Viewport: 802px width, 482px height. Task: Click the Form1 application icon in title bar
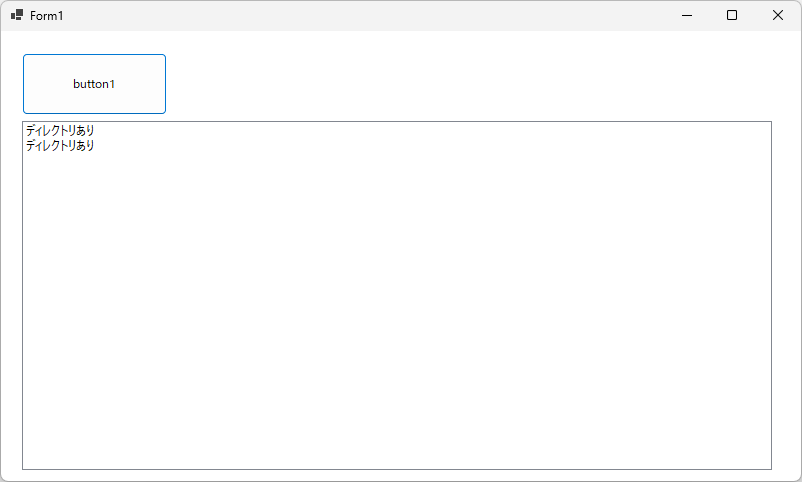tap(17, 15)
